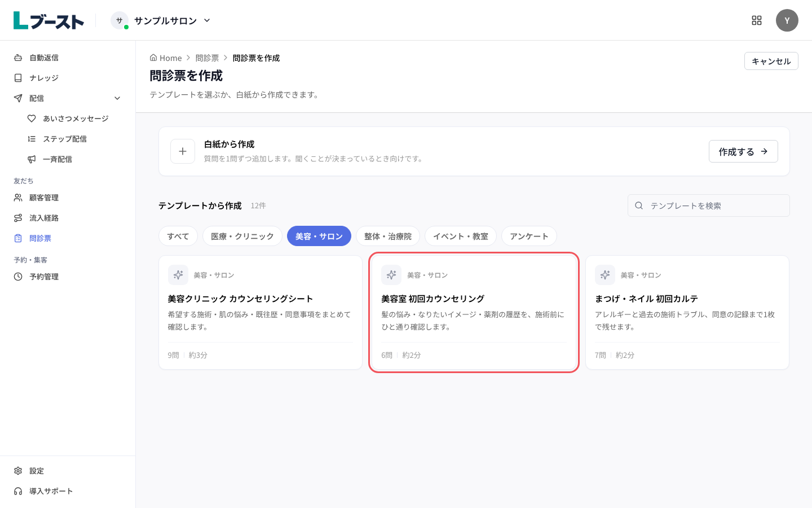This screenshot has width=812, height=508.
Task: Click the テンプレートを検索 search field
Action: [709, 205]
